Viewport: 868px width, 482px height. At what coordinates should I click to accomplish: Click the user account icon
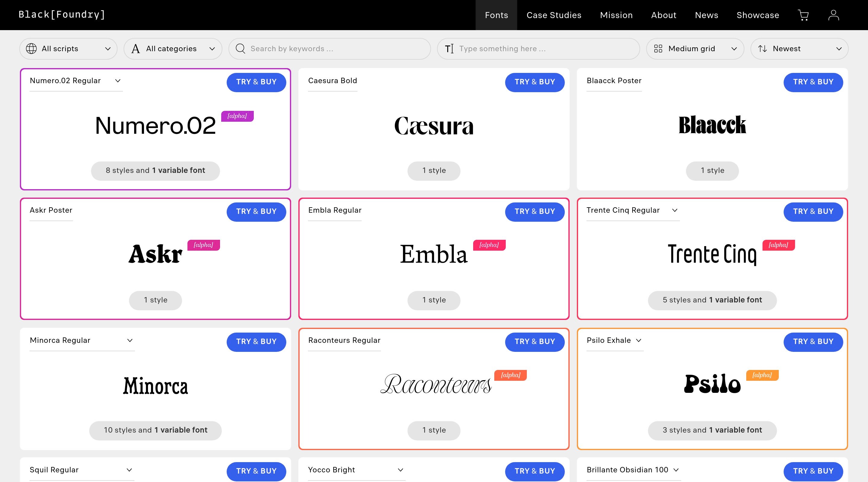(x=833, y=15)
